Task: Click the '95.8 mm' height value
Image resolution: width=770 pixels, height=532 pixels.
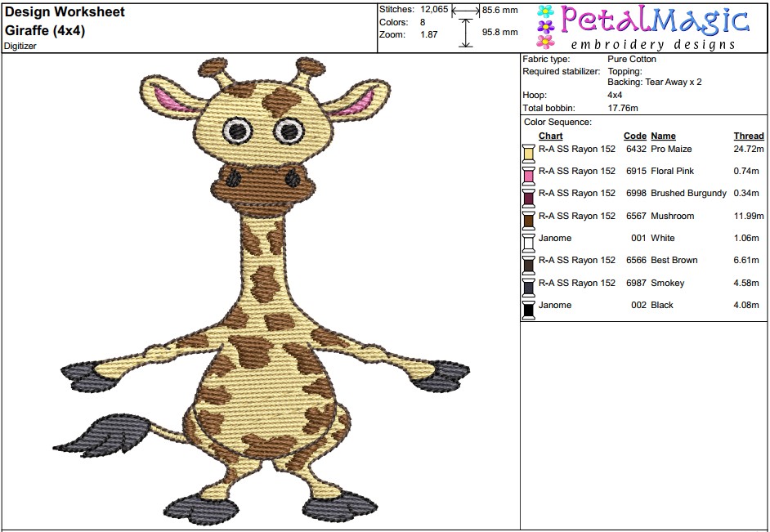Action: point(500,33)
